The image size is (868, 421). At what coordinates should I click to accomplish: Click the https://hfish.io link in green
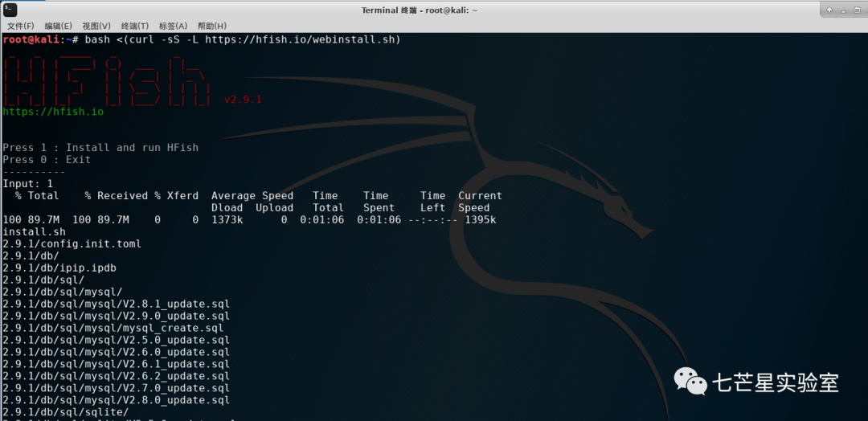pyautogui.click(x=53, y=112)
